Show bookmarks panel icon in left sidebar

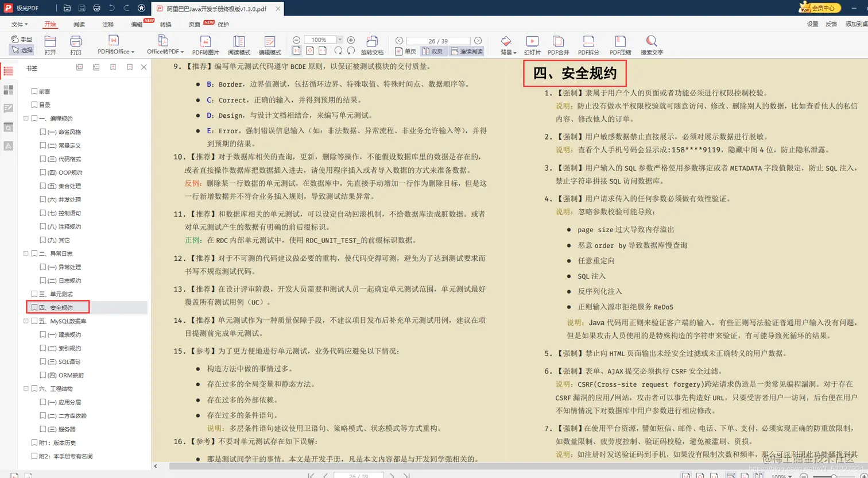click(8, 71)
